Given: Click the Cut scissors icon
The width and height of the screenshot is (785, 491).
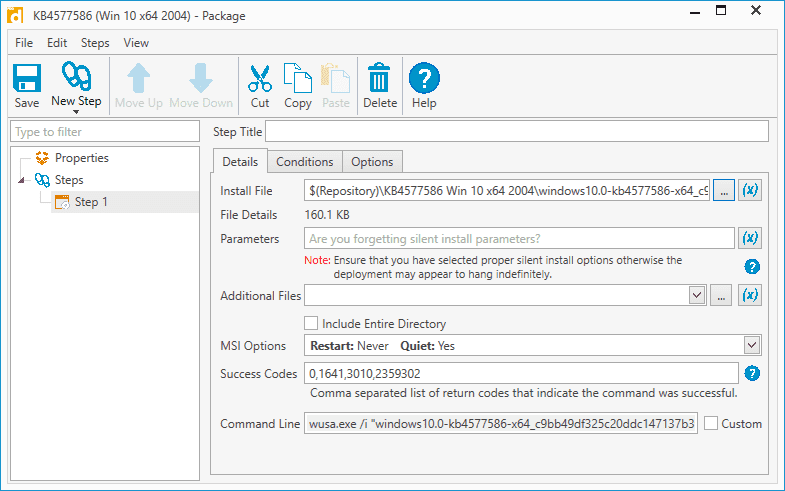Looking at the screenshot, I should [x=260, y=78].
